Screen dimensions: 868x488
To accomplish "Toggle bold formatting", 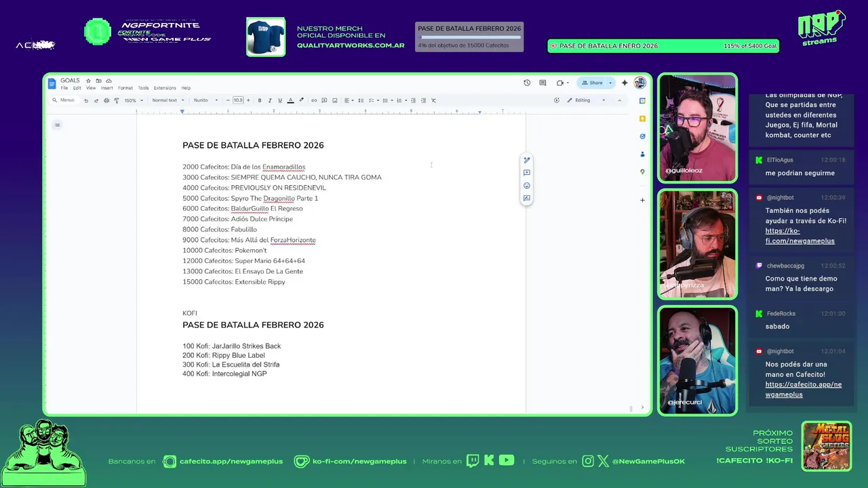I will tap(260, 100).
